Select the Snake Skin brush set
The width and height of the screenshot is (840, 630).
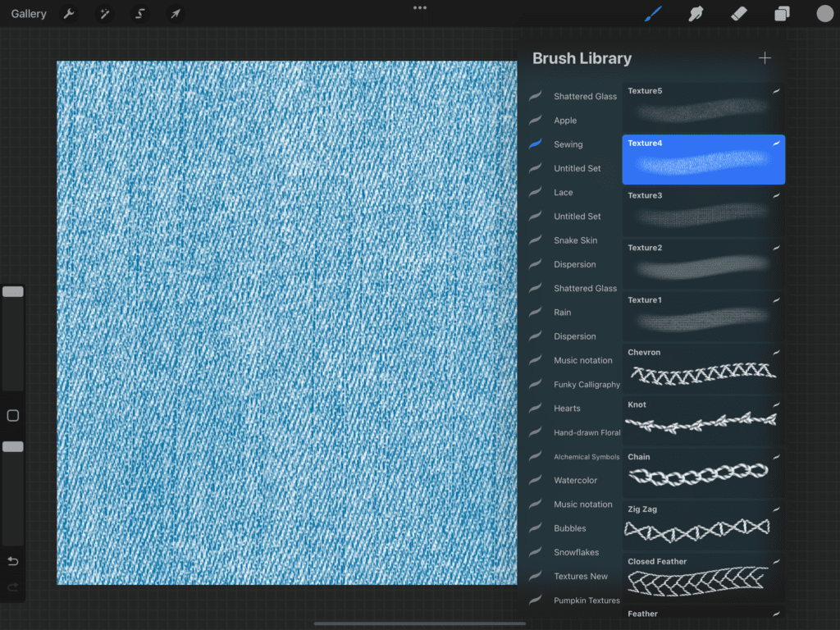pos(575,241)
